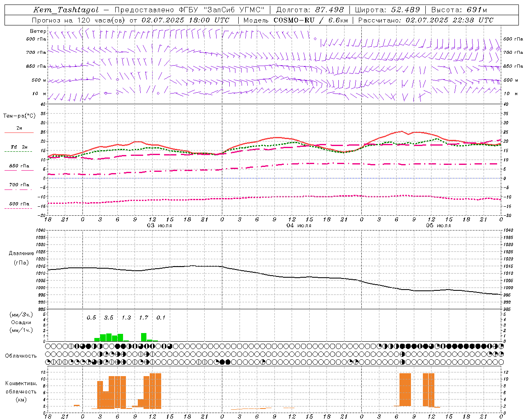Screen dimensions: 525x420
Task: Click the Облачность row label
Action: click(21, 356)
